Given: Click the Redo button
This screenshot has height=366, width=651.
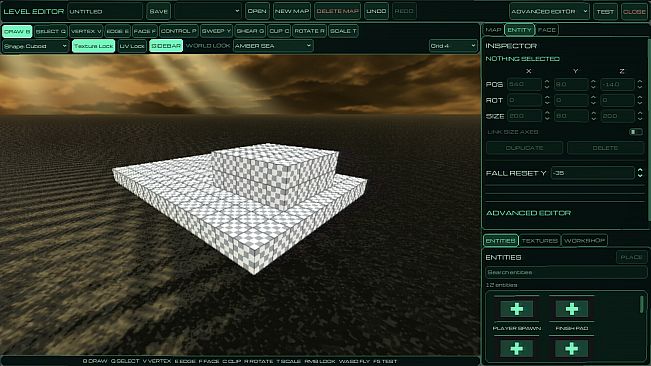Looking at the screenshot, I should [404, 12].
